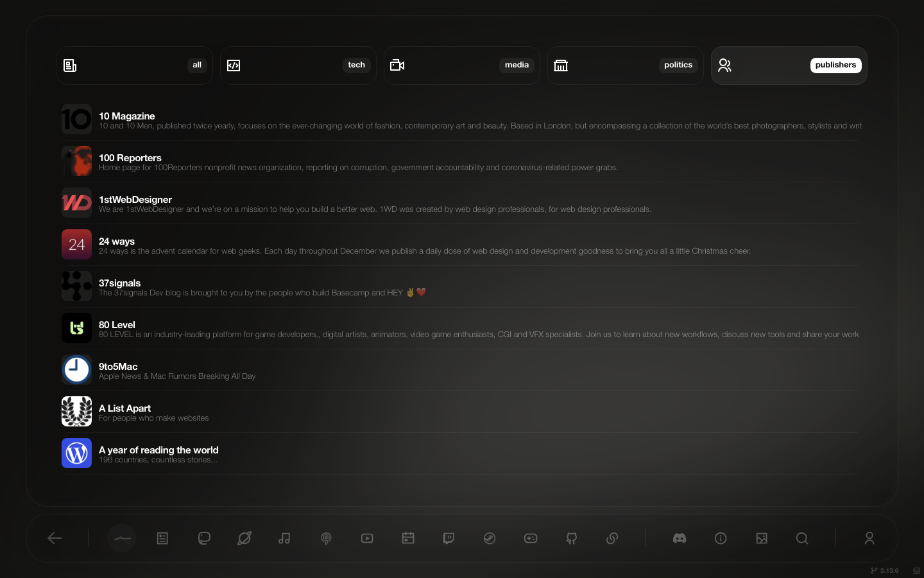The height and width of the screenshot is (578, 924).
Task: Open the Discord icon
Action: click(x=680, y=538)
